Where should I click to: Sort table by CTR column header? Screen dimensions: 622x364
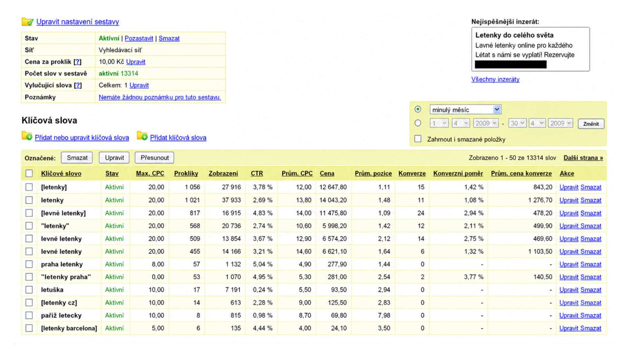257,173
